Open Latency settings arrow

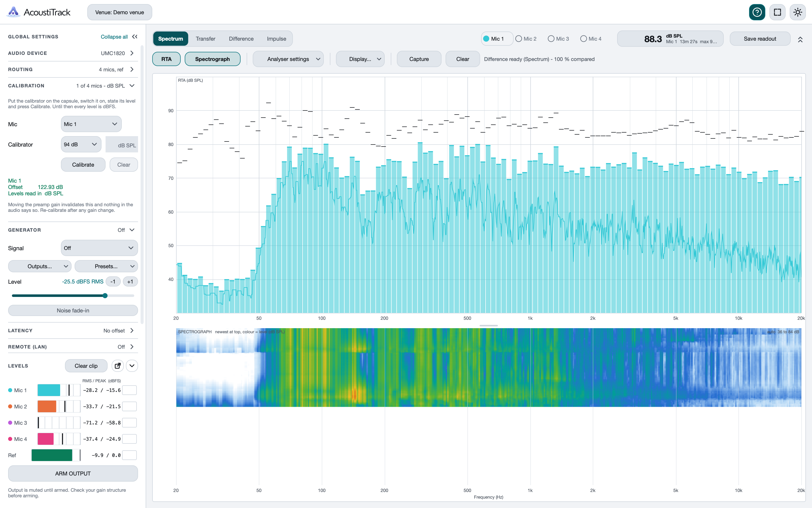click(132, 330)
